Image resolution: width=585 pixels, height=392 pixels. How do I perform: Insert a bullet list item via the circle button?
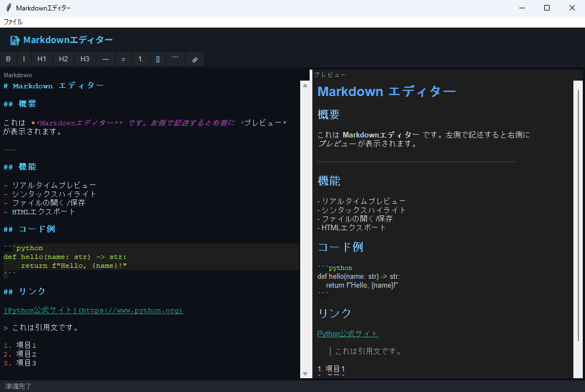pyautogui.click(x=123, y=59)
